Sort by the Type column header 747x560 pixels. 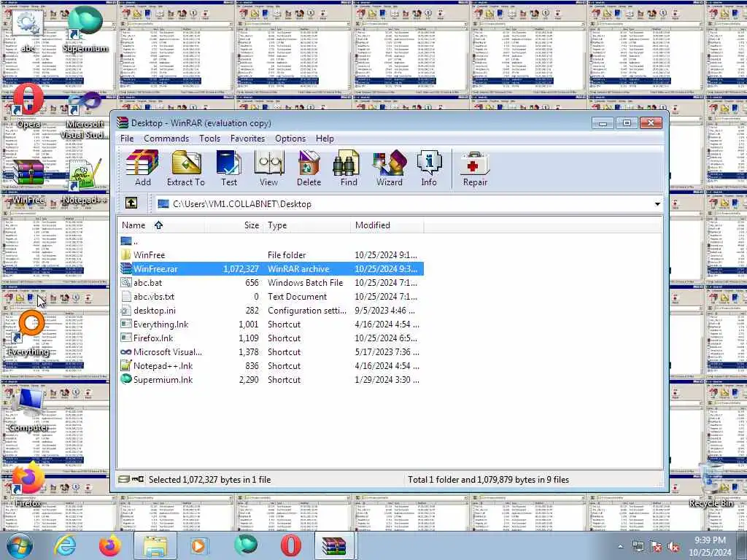click(x=307, y=225)
